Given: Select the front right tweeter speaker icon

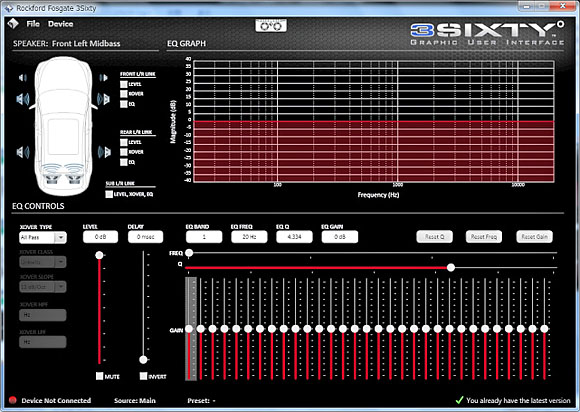Looking at the screenshot, I should click(x=104, y=78).
